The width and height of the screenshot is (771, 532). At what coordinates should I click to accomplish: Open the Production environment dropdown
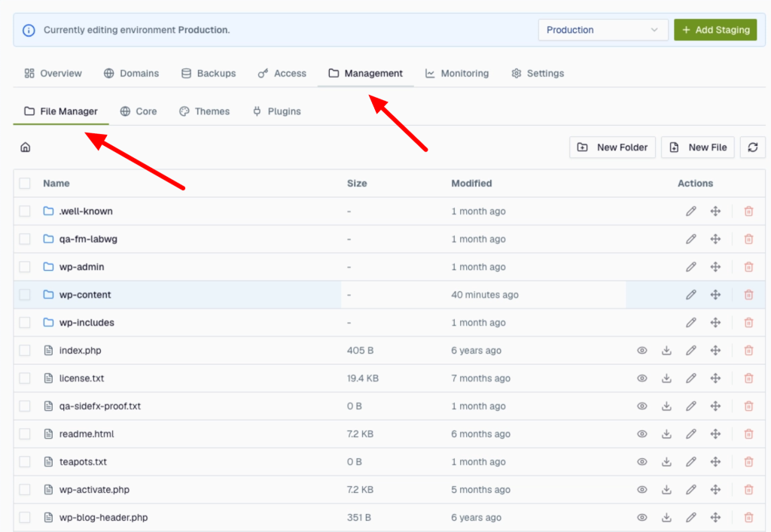(603, 30)
